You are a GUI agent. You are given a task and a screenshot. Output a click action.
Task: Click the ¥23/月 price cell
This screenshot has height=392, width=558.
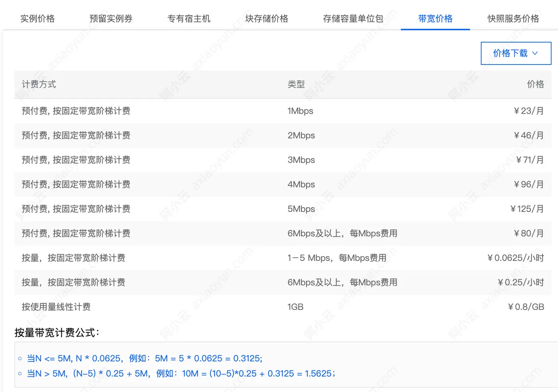coord(529,111)
